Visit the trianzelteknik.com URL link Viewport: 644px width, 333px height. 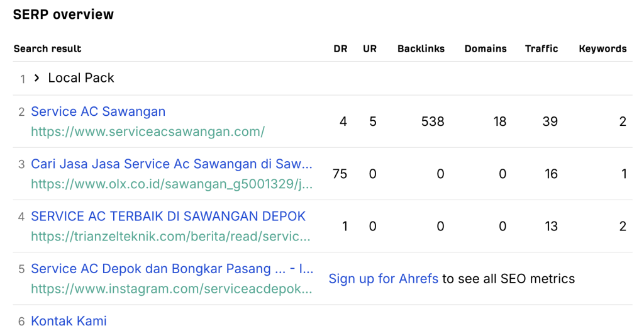(170, 237)
